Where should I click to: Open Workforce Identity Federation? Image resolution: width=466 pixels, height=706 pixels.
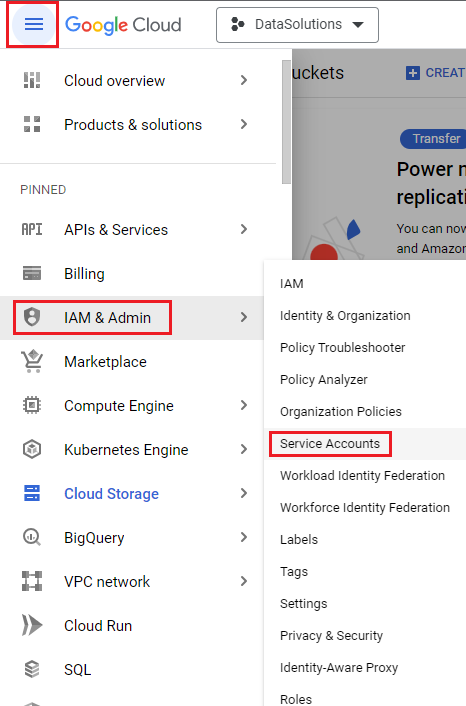click(365, 507)
